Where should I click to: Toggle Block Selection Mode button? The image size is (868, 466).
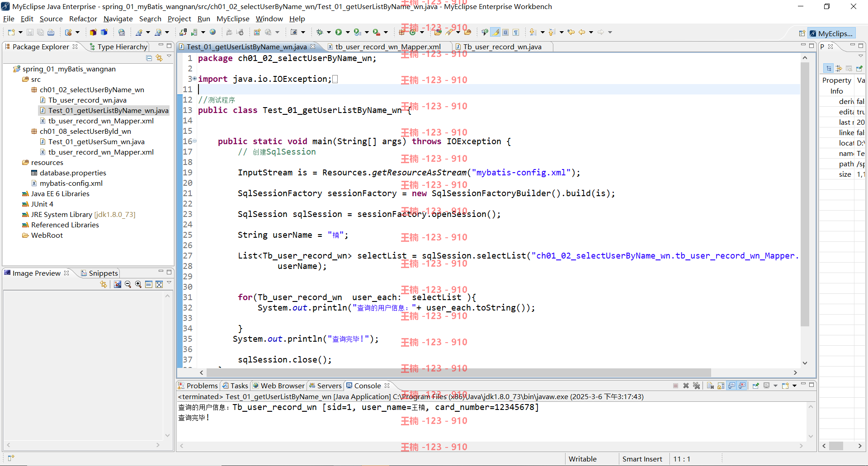(505, 32)
